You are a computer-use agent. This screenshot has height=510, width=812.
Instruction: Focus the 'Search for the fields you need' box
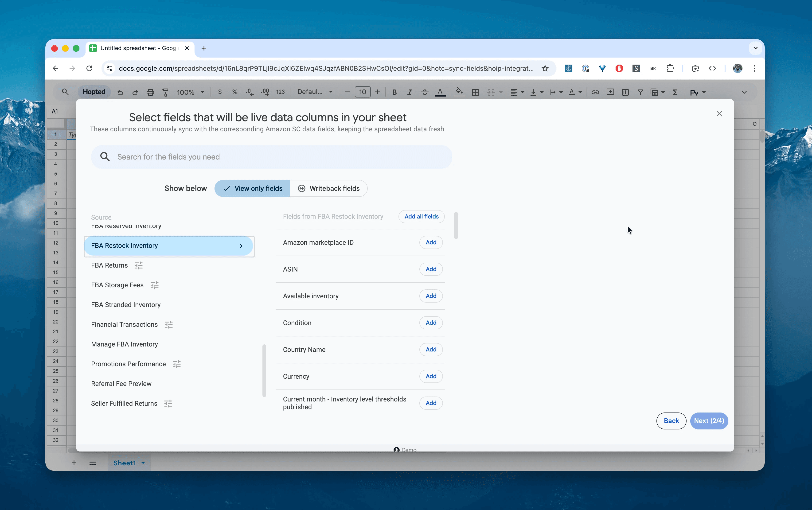(x=271, y=157)
